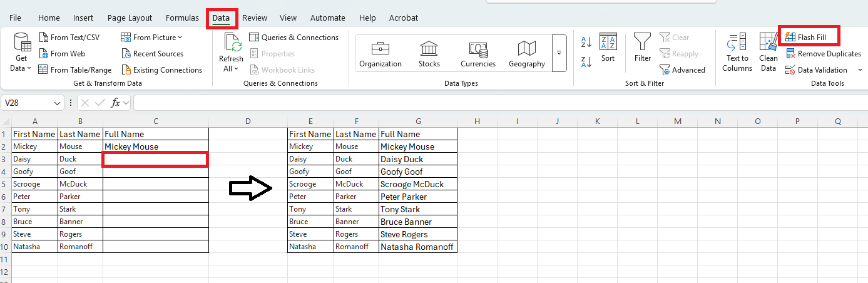
Task: Click the select-all corner of the sheet
Action: 6,121
